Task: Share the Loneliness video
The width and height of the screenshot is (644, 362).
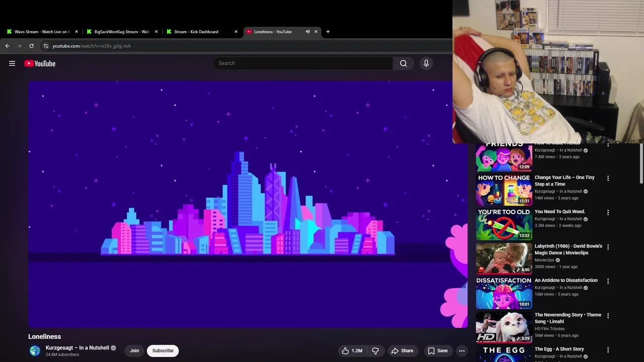Action: pyautogui.click(x=403, y=351)
